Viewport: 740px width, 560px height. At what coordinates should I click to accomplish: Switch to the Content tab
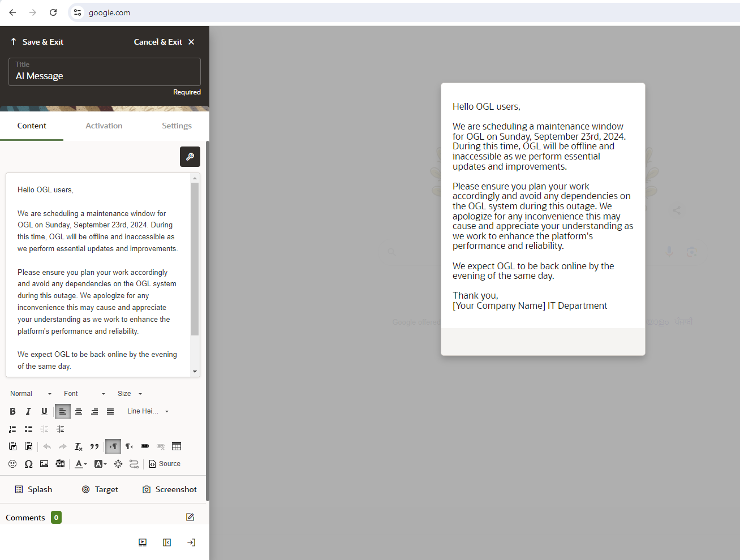[32, 126]
